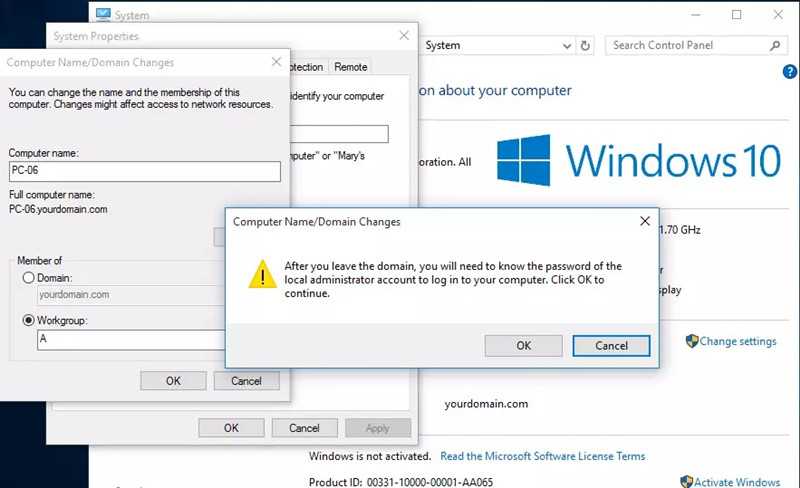The height and width of the screenshot is (488, 800).
Task: Cancel the leave-domain warning dialog
Action: [x=611, y=345]
